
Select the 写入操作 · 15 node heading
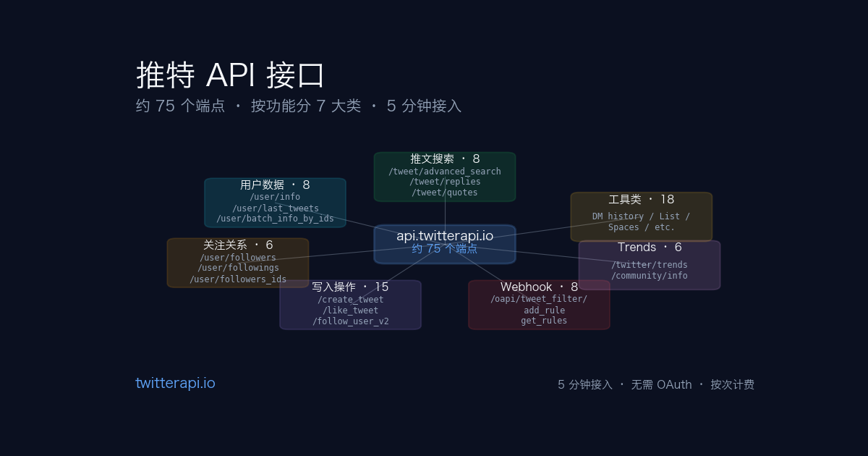click(351, 287)
